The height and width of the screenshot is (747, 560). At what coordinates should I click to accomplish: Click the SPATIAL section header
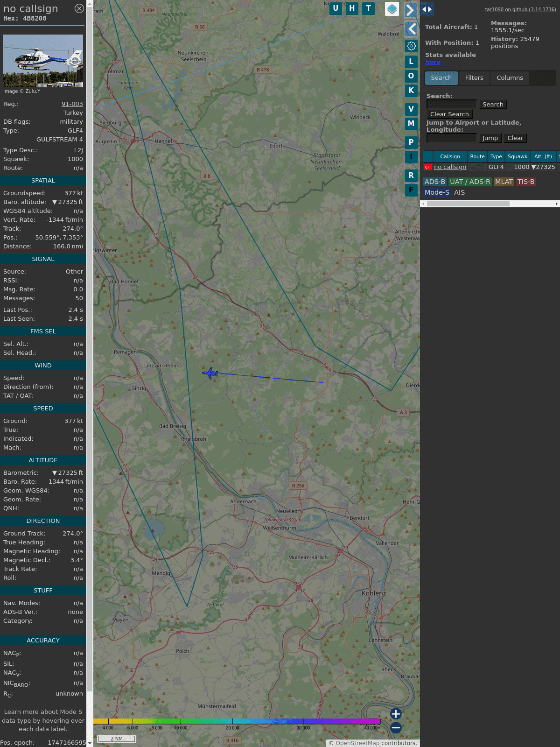point(43,181)
